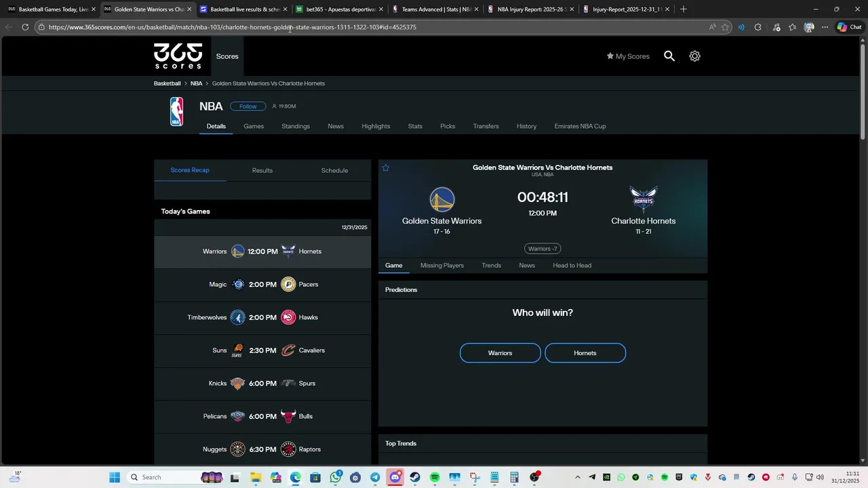This screenshot has height=488, width=868.
Task: Open the Pelicans vs Bulls game row
Action: tap(262, 416)
